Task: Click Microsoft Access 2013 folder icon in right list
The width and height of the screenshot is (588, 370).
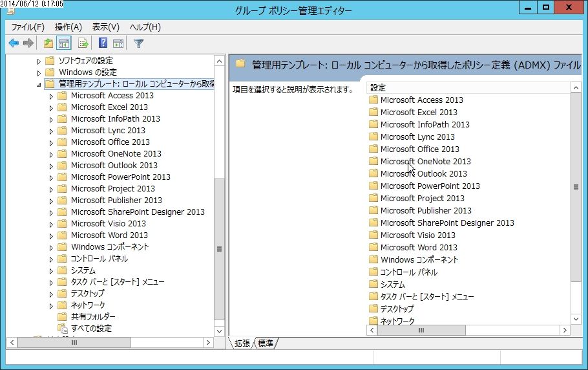Action: [373, 100]
